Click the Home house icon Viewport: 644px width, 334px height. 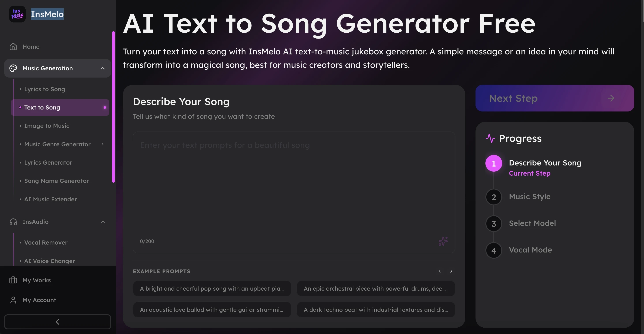coord(13,47)
